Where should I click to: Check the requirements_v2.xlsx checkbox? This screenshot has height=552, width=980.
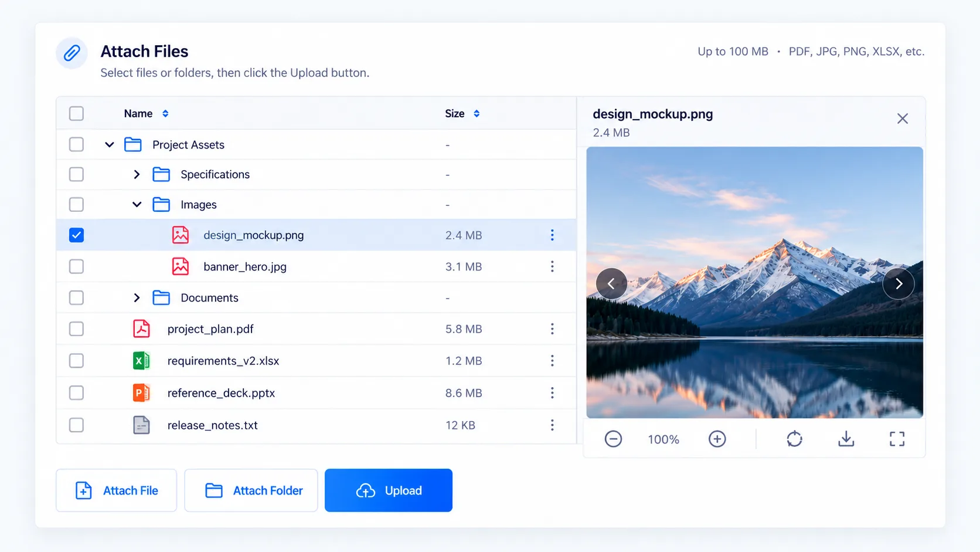pyautogui.click(x=76, y=360)
